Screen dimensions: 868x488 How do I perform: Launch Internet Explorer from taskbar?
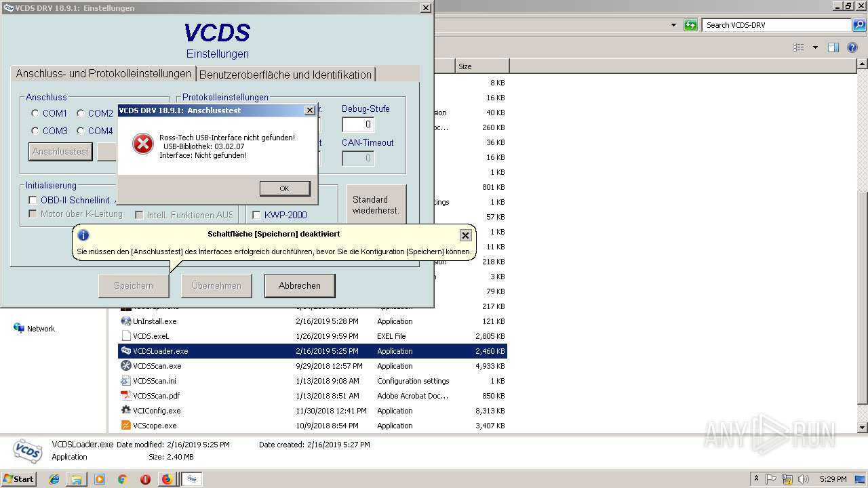(x=54, y=479)
